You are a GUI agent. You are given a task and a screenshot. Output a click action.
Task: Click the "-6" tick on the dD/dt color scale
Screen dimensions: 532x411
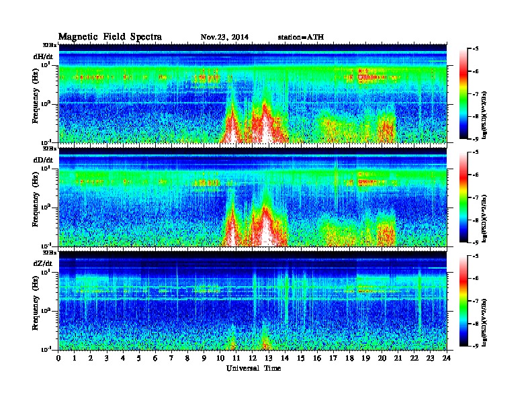click(475, 175)
